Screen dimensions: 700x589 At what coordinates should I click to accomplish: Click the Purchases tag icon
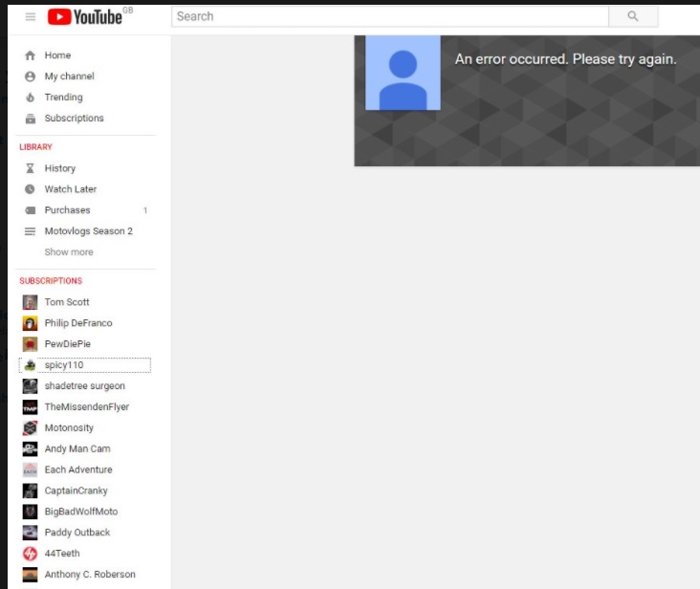pyautogui.click(x=30, y=210)
